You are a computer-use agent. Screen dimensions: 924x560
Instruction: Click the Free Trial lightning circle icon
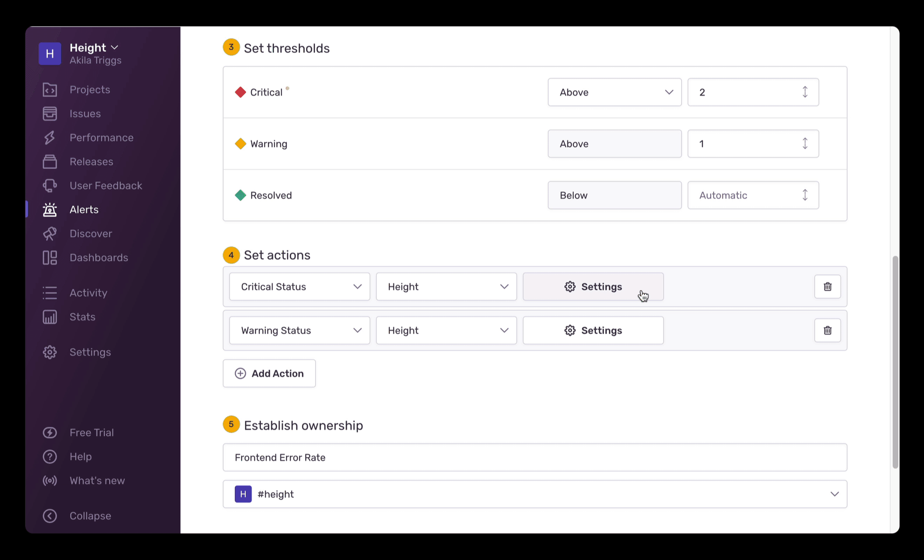50,433
